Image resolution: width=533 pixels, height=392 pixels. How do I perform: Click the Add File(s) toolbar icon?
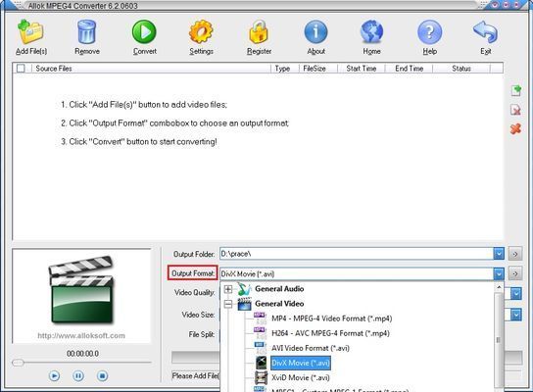coord(31,32)
